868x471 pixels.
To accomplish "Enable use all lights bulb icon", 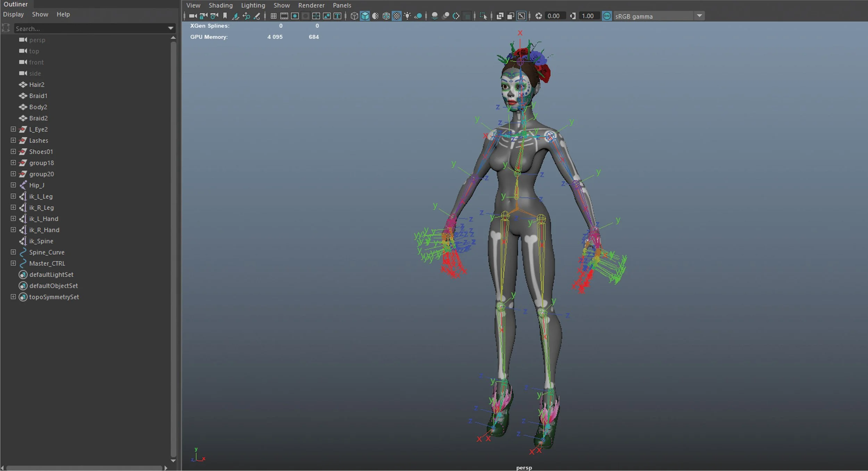I will click(x=407, y=16).
